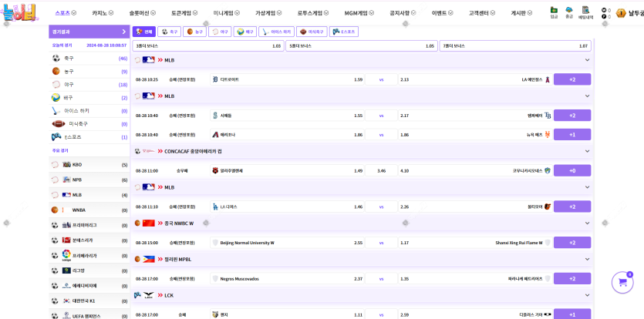Open +0 extra bets for CONCACAF match

coord(572,170)
